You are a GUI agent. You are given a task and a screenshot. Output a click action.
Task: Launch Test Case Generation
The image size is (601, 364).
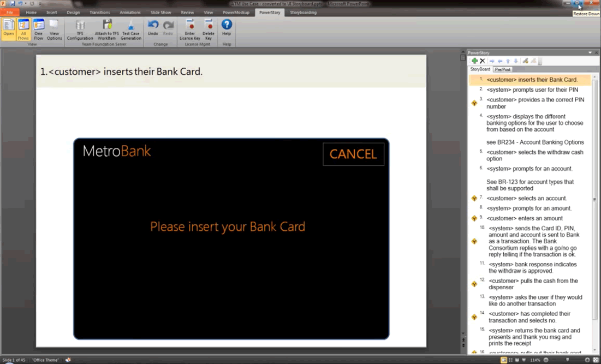point(130,29)
